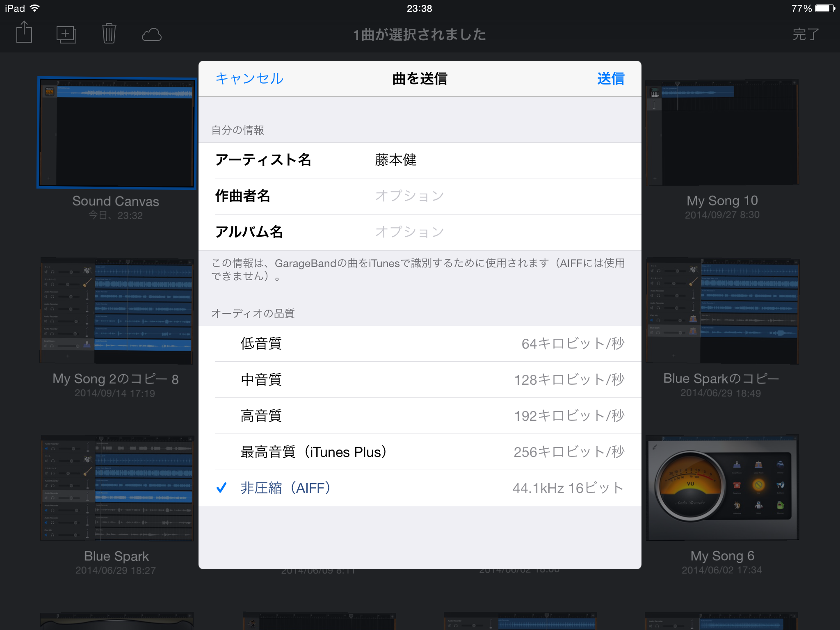Image resolution: width=840 pixels, height=630 pixels.
Task: Tap the 曲を送信 dialog title
Action: (x=420, y=78)
